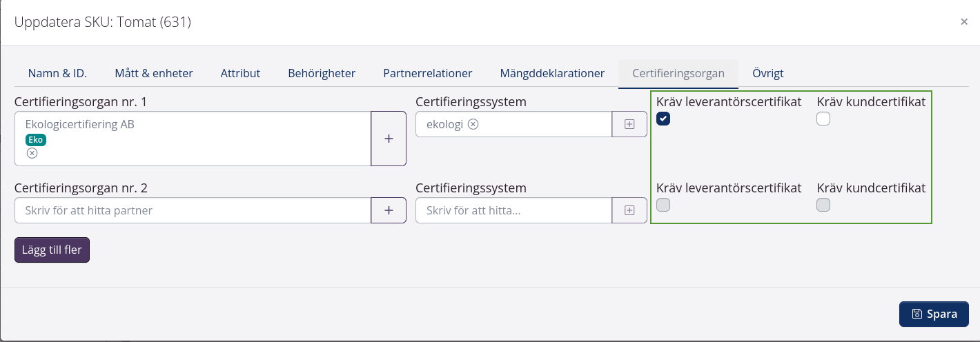Image resolution: width=980 pixels, height=342 pixels.
Task: Switch to the Mått & enheter tab
Action: 154,73
